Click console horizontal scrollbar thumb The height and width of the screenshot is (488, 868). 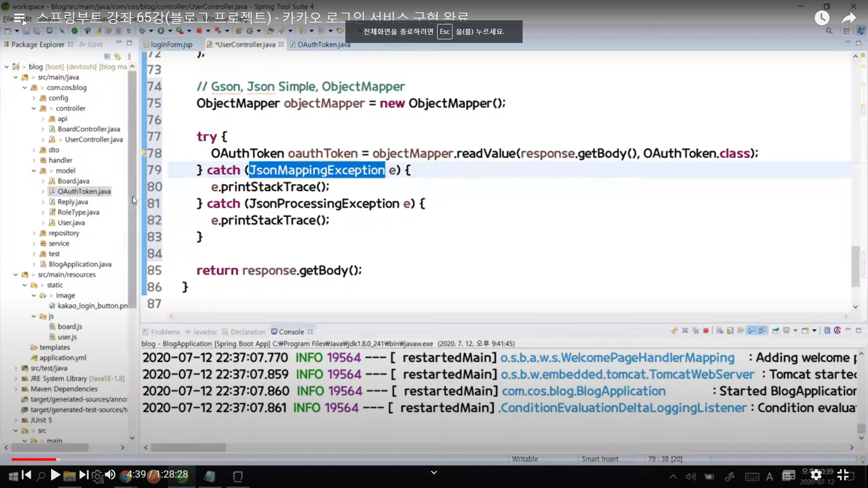188,447
